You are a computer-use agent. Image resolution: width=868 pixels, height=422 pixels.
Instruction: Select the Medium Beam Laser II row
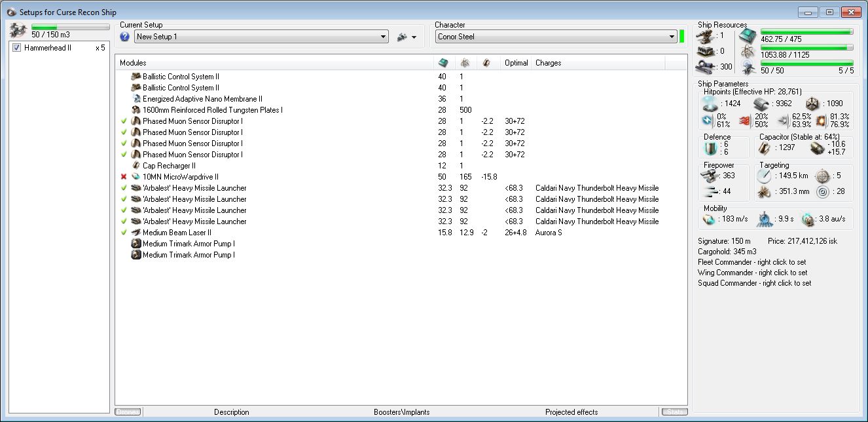(401, 233)
